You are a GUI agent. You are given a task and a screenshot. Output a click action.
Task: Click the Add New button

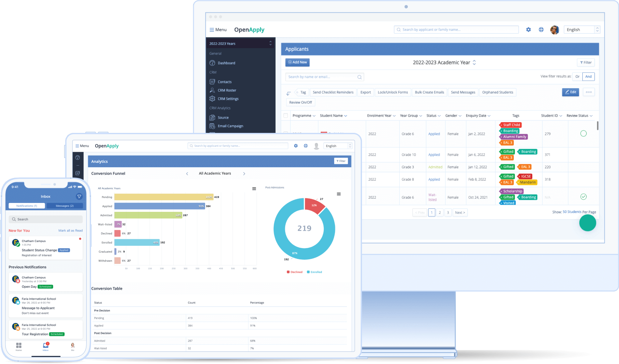click(298, 62)
